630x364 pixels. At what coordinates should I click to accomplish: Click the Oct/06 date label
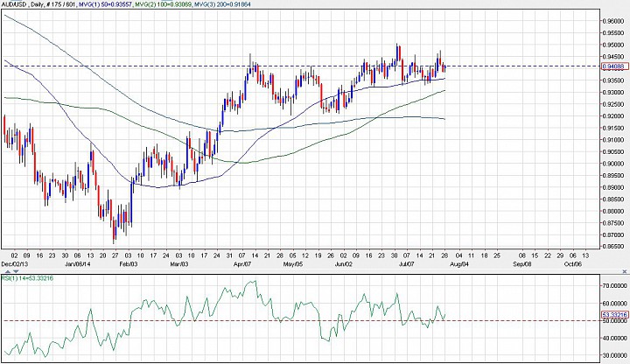573,264
